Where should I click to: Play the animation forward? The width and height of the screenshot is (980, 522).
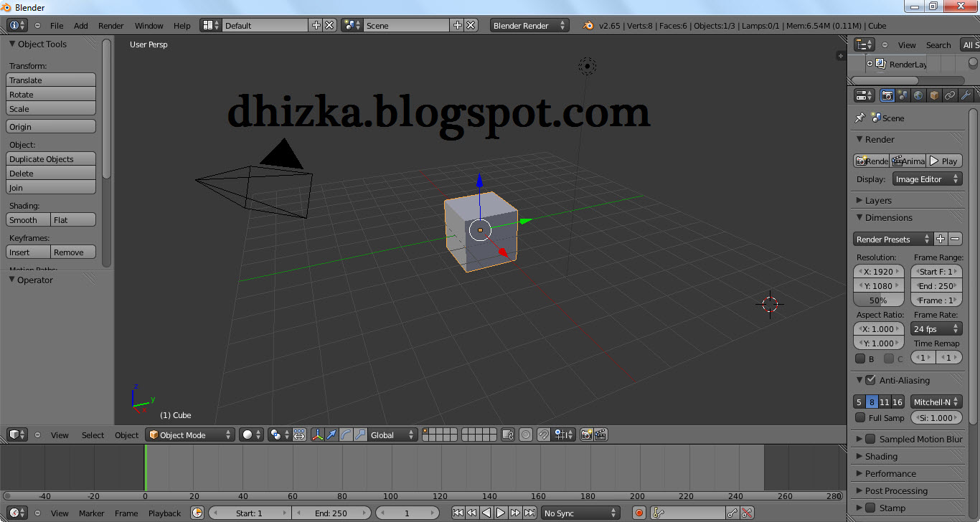click(x=501, y=513)
